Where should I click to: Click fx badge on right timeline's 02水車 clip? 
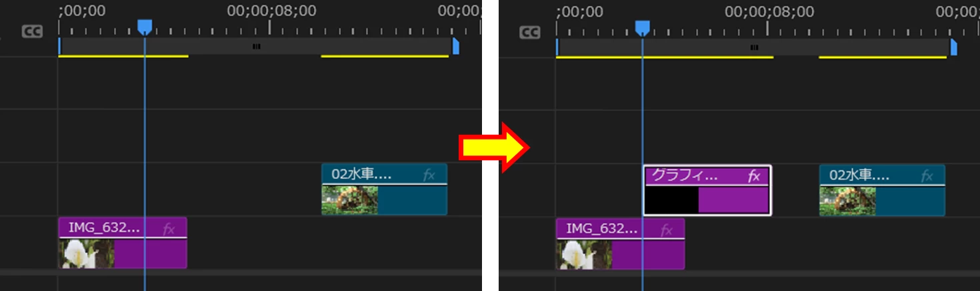[x=927, y=176]
